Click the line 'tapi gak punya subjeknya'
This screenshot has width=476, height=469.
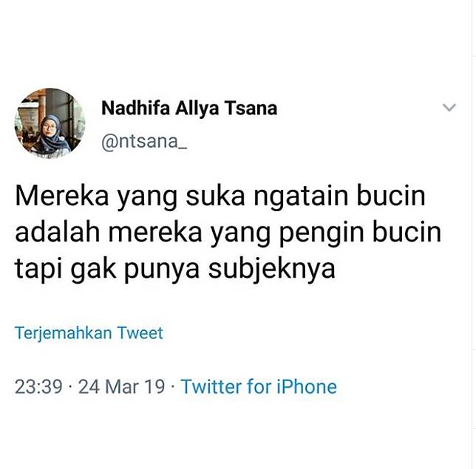175,269
